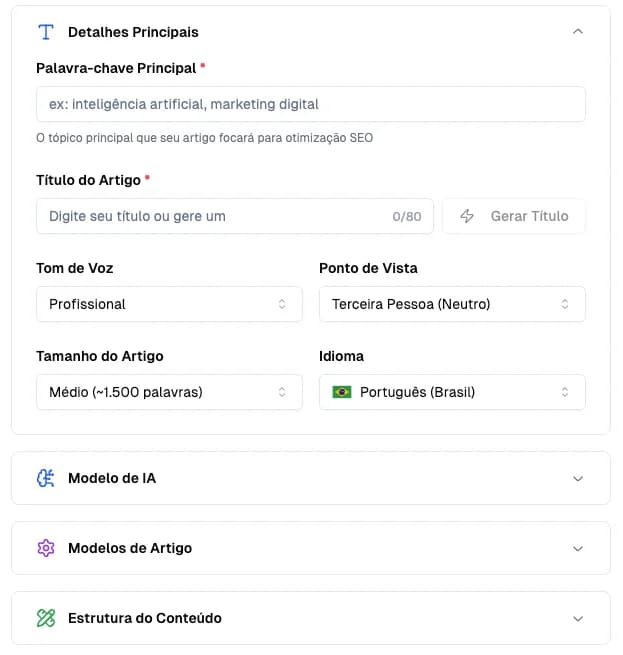
Task: Expand the Modelo de IA section
Action: (x=577, y=478)
